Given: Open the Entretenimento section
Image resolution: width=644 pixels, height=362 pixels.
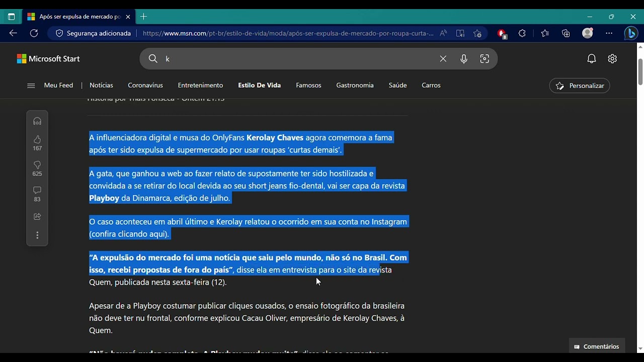Looking at the screenshot, I should pyautogui.click(x=200, y=85).
